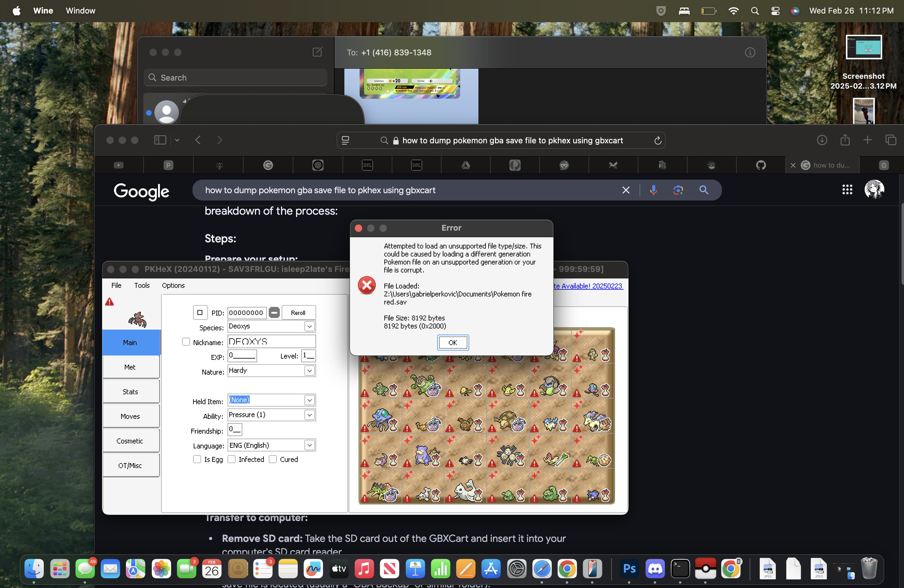Open Google Lens image search
Viewport: 904px width, 588px height.
(678, 190)
